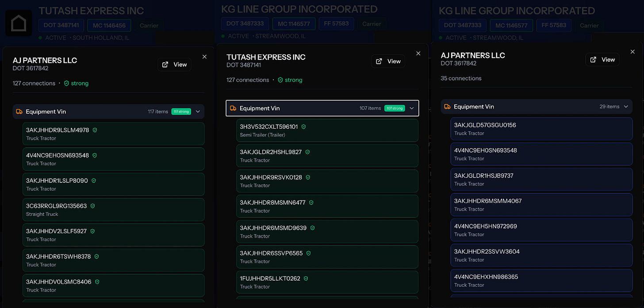Viewport: 644px width, 308px height.
Task: Select VIN 4V4NC9EHXHN986365 row
Action: (x=541, y=280)
